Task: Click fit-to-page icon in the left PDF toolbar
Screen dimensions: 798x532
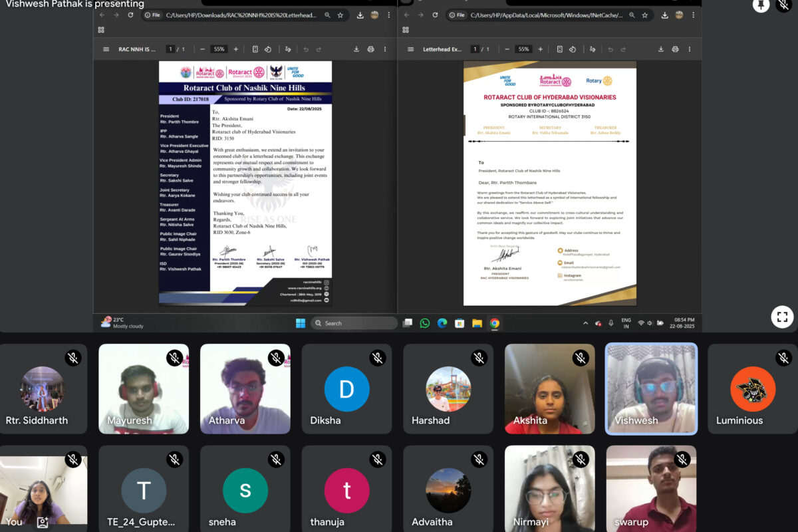Action: tap(255, 49)
